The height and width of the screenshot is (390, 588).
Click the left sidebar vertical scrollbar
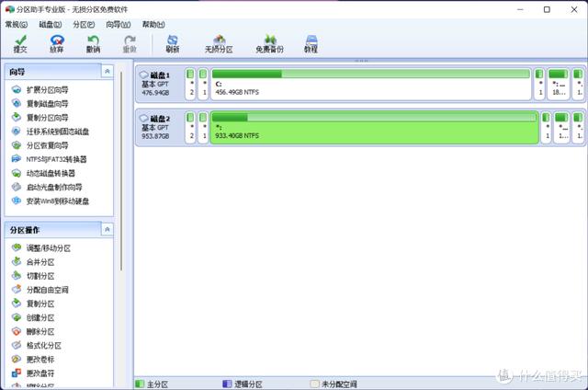pos(121,171)
